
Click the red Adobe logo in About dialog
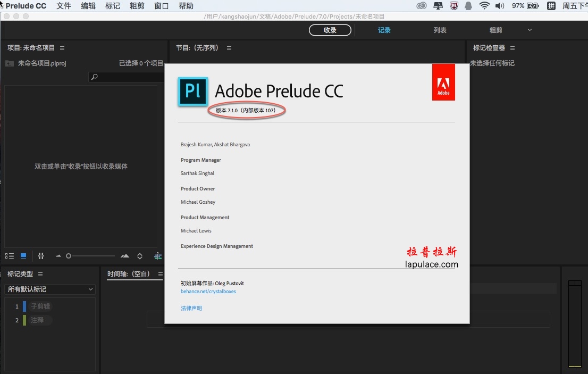(x=443, y=82)
